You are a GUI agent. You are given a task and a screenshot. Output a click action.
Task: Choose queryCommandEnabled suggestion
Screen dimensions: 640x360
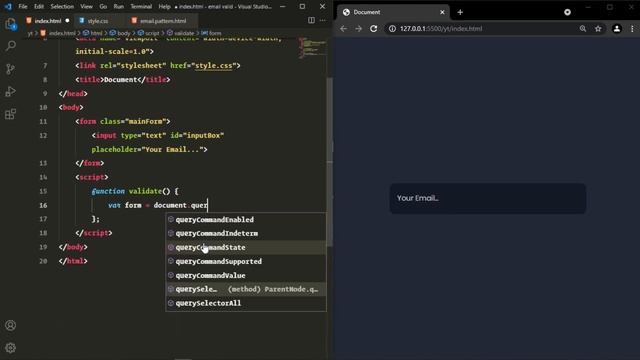pyautogui.click(x=246, y=220)
